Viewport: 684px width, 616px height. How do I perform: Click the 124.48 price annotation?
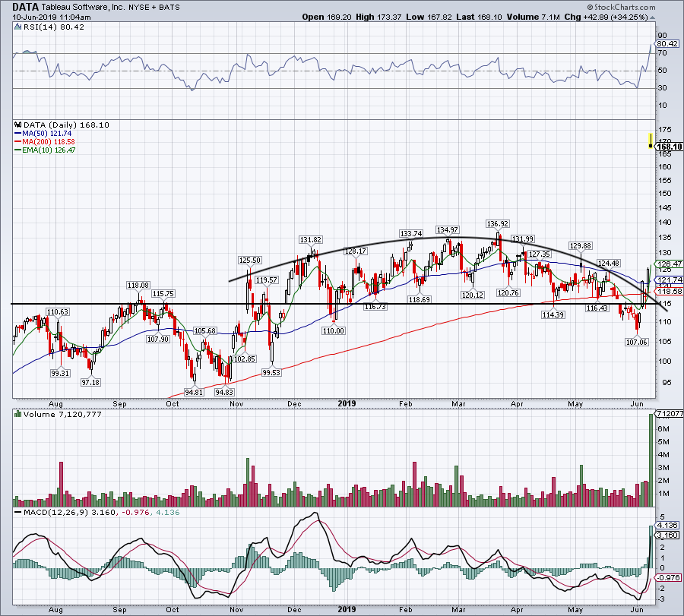click(608, 264)
